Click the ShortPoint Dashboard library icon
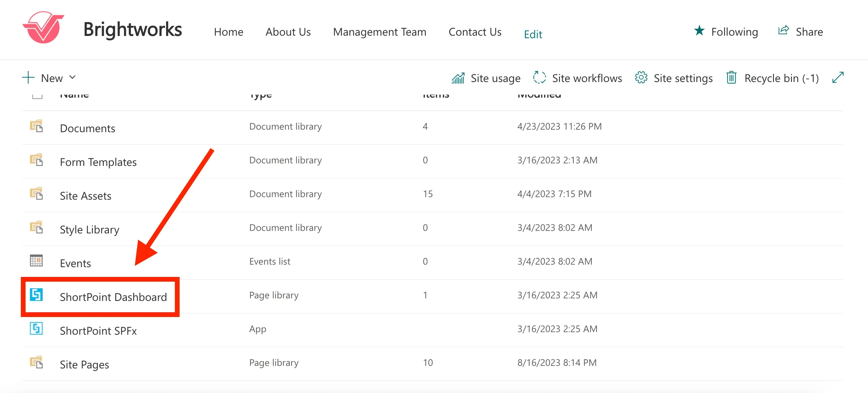Viewport: 868px width, 393px height. point(36,295)
